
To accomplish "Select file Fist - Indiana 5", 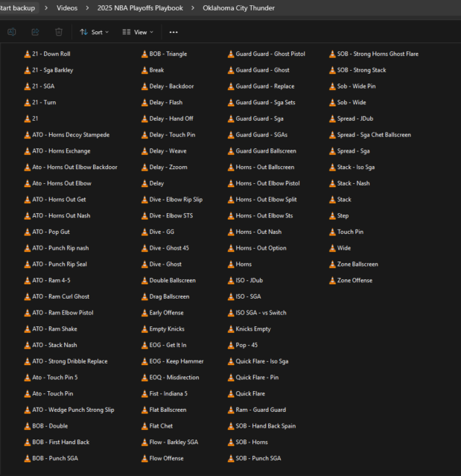I will [165, 393].
